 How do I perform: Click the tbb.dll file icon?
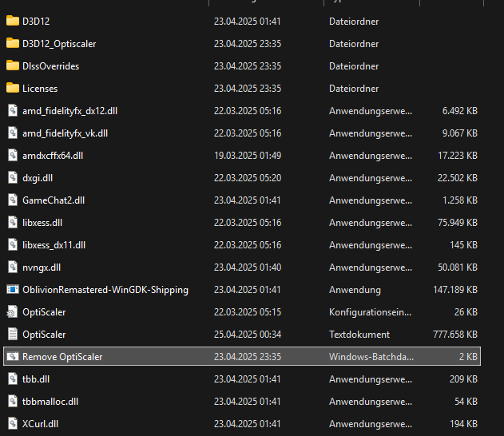[x=13, y=379]
